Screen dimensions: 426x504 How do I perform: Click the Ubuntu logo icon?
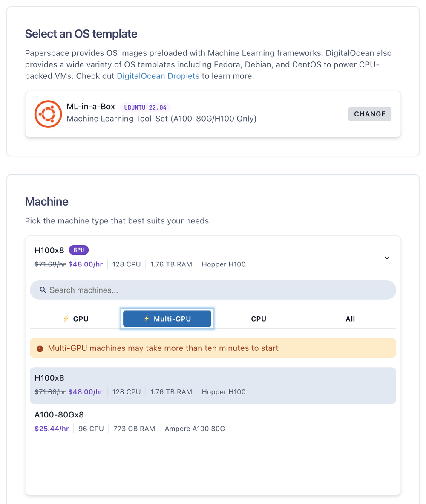pyautogui.click(x=48, y=114)
